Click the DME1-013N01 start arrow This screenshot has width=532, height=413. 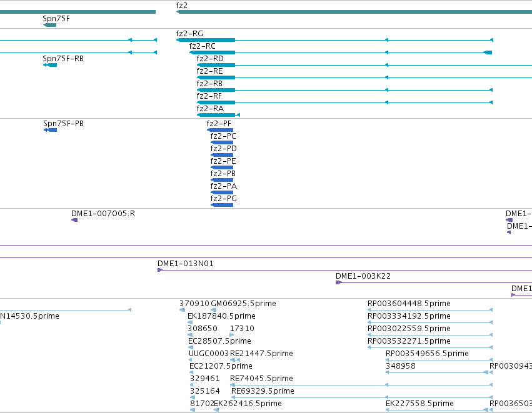160,271
